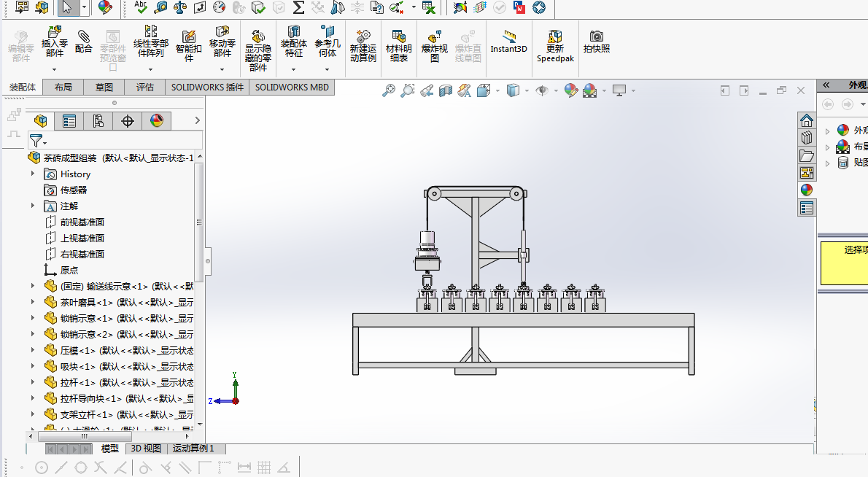This screenshot has width=868, height=477.
Task: Click Show Hidden Components (显示隐藏的零部件)
Action: tap(258, 51)
